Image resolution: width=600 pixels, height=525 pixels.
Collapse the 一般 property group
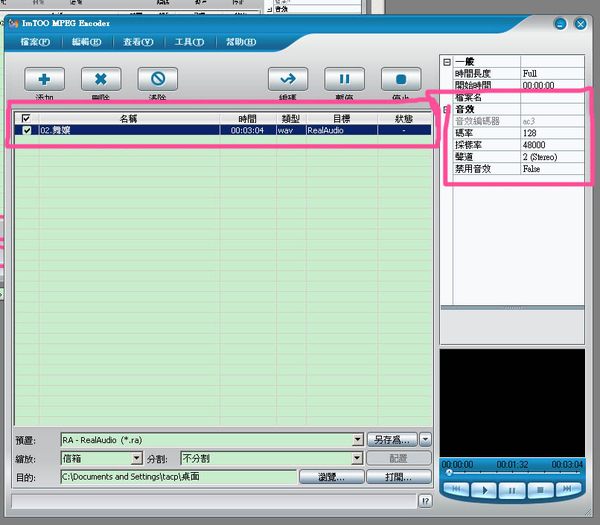447,62
